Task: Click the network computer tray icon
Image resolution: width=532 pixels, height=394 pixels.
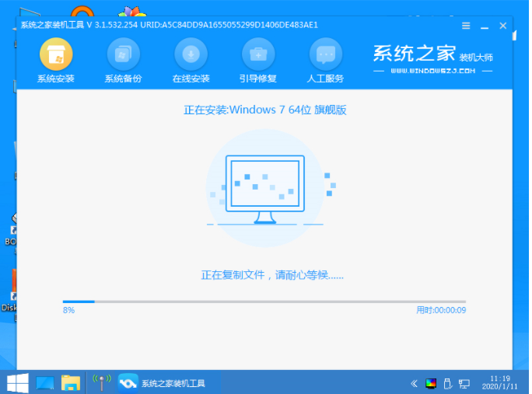Action: click(x=464, y=383)
